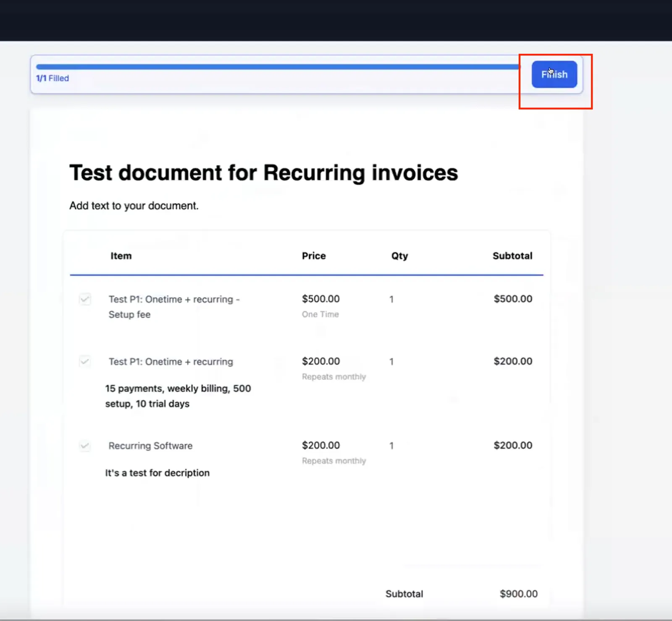Click the quantity of the Setup fee row
The image size is (672, 621).
(391, 299)
